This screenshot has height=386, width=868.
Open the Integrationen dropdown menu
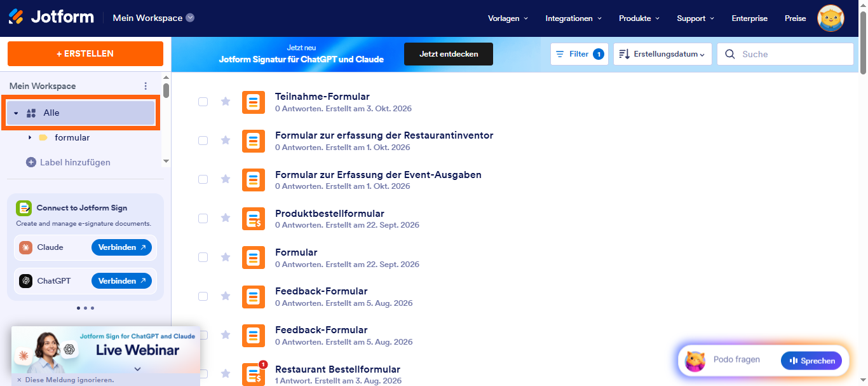[573, 18]
